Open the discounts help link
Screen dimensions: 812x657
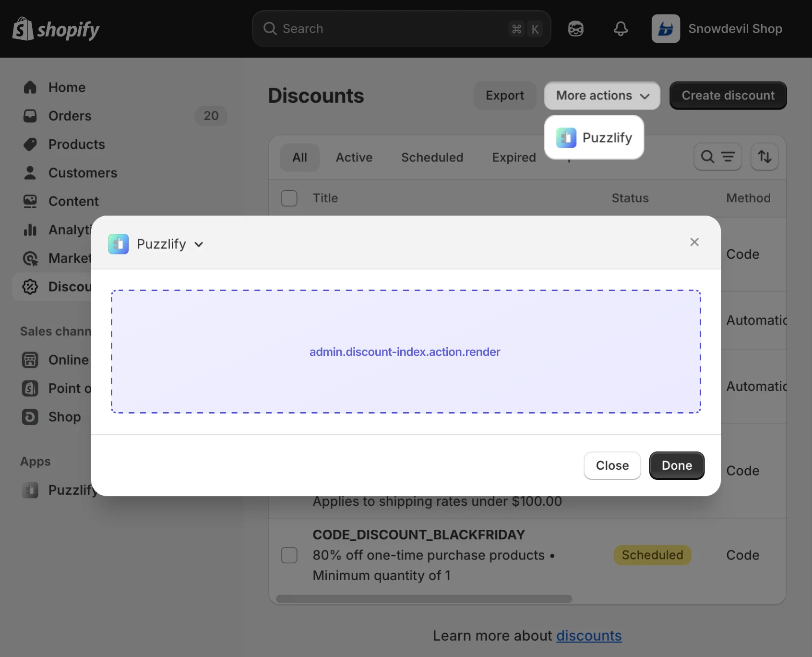(589, 635)
